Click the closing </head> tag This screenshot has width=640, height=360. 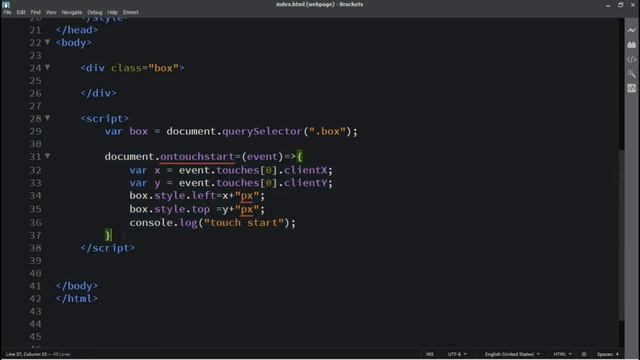[x=77, y=30]
